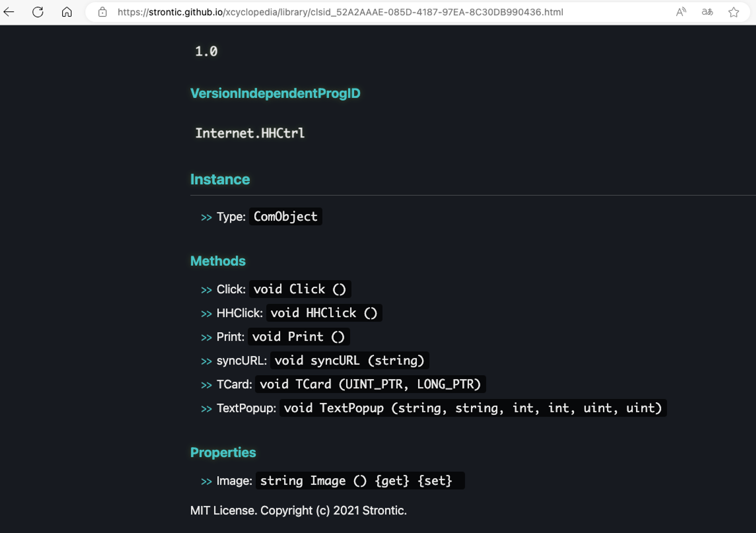The width and height of the screenshot is (756, 533).
Task: Click the browser back arrow
Action: pyautogui.click(x=9, y=12)
